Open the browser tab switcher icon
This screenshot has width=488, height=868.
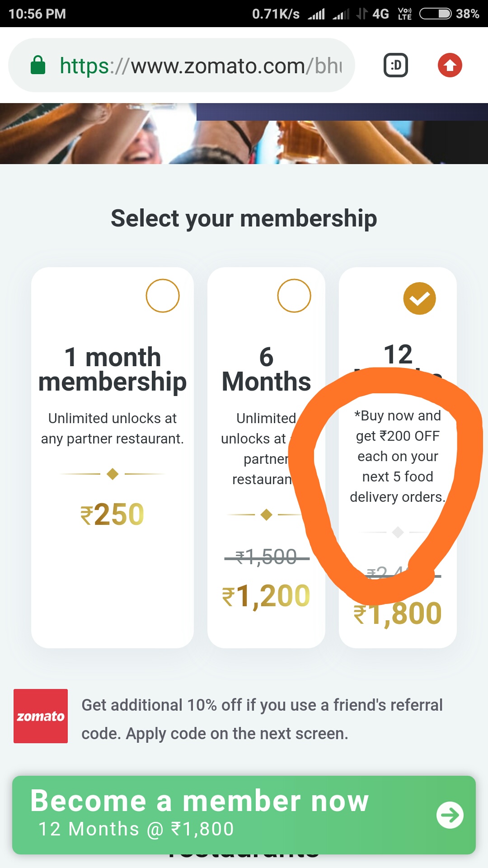[x=395, y=65]
